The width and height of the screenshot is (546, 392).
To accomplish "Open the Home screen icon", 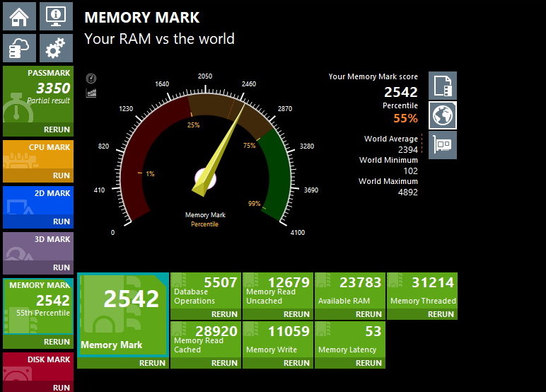I will tap(20, 16).
